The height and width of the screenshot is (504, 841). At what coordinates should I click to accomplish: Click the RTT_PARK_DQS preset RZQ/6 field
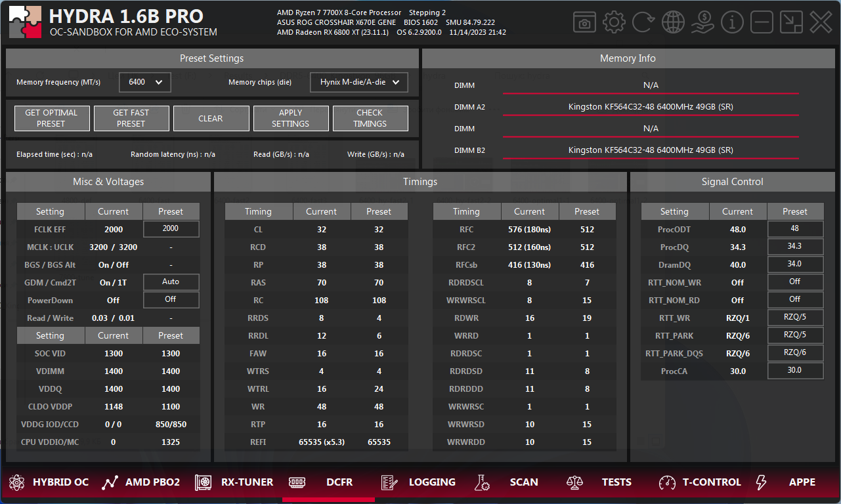pos(795,353)
